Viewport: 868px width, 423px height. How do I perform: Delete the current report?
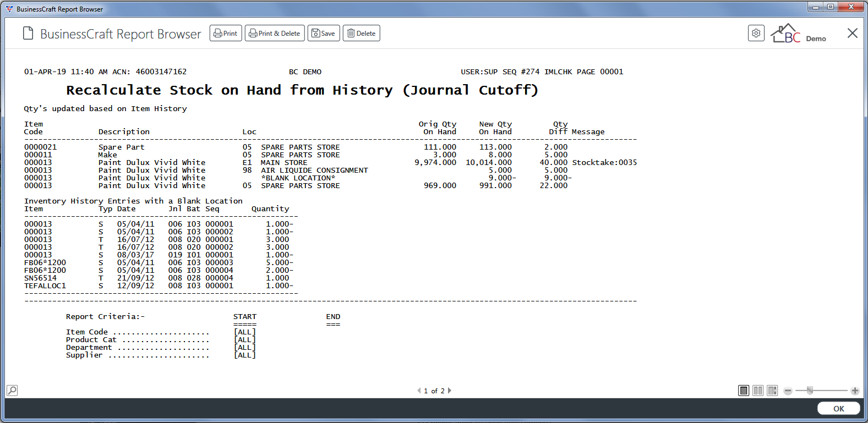click(361, 33)
